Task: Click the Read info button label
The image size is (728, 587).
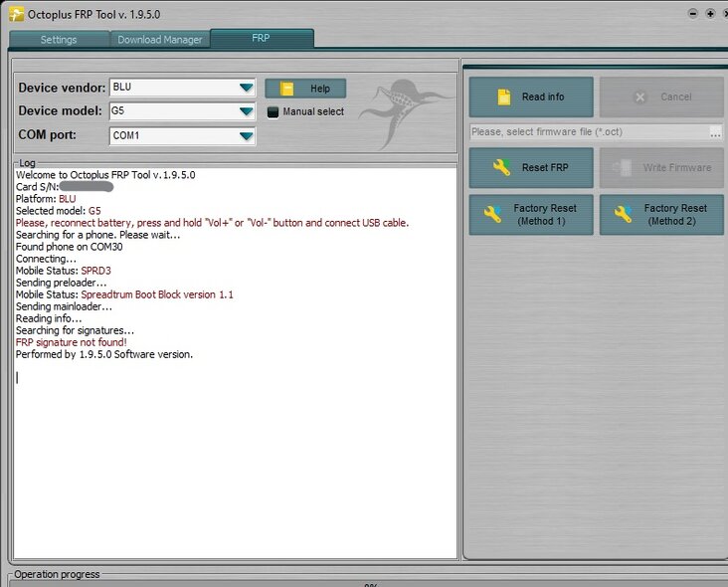Action: tap(543, 97)
